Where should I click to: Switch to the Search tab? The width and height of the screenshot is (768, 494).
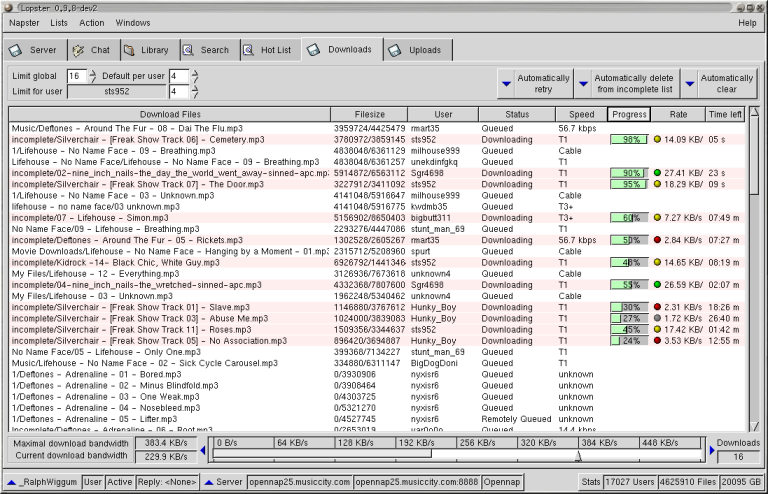(x=209, y=50)
